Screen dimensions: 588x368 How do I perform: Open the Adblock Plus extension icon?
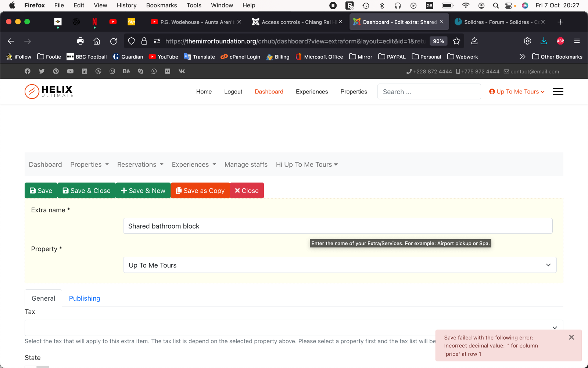pyautogui.click(x=560, y=41)
